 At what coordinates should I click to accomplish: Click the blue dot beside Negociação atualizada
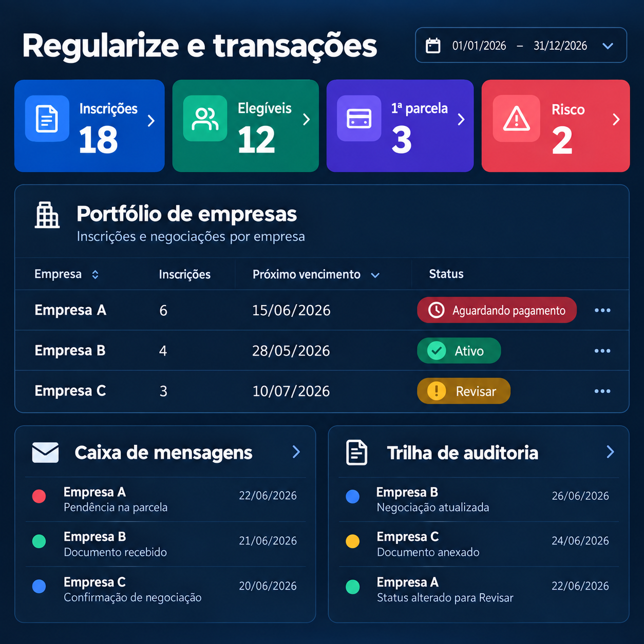coord(353,496)
